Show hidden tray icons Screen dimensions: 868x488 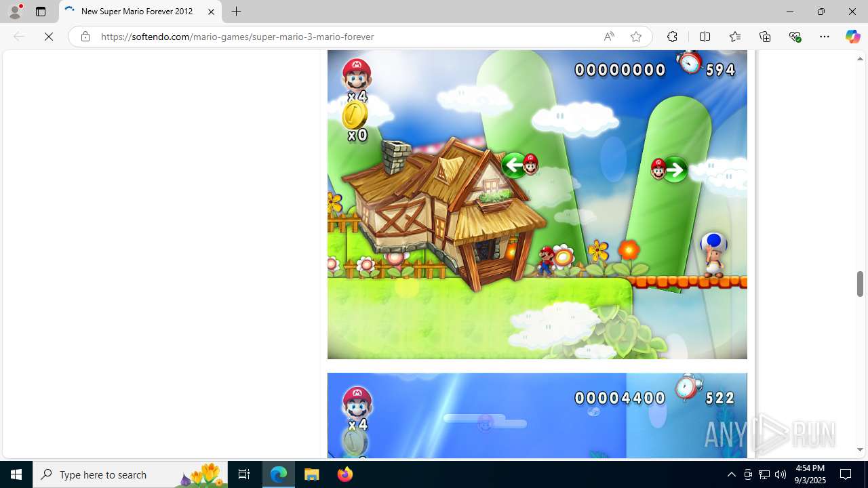coord(731,474)
